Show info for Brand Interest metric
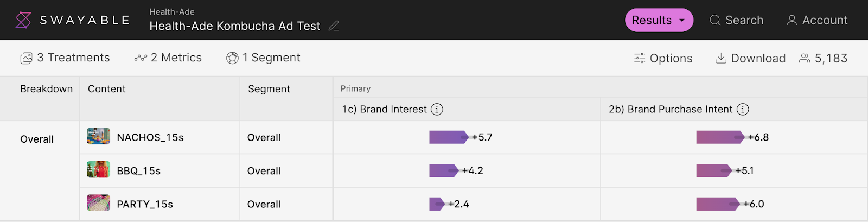This screenshot has width=868, height=222. tap(437, 109)
